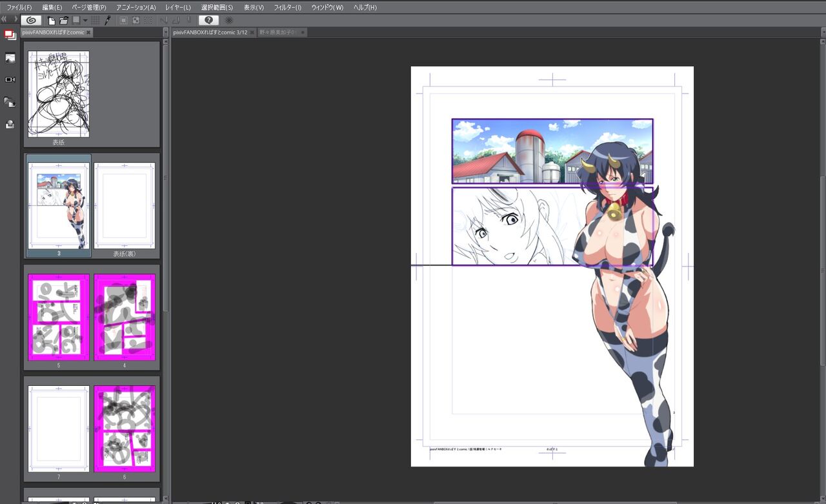Open the ヘルプ(H) menu
This screenshot has height=504, width=826.
pyautogui.click(x=365, y=7)
